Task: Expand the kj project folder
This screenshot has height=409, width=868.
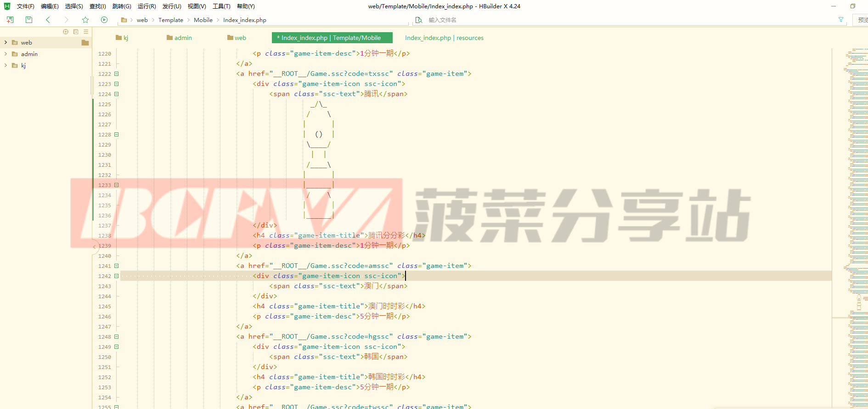Action: tap(6, 65)
